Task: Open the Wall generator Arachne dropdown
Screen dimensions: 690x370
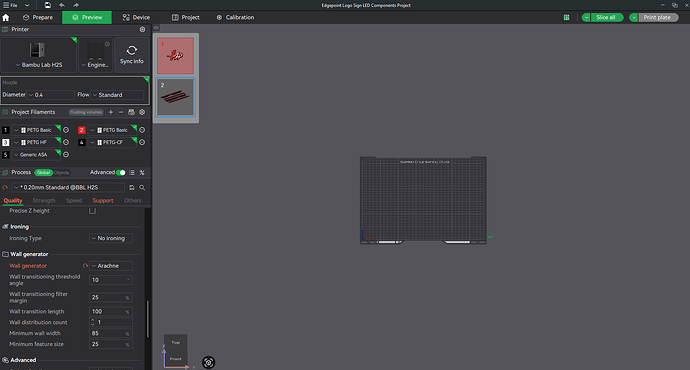Action: [111, 266]
